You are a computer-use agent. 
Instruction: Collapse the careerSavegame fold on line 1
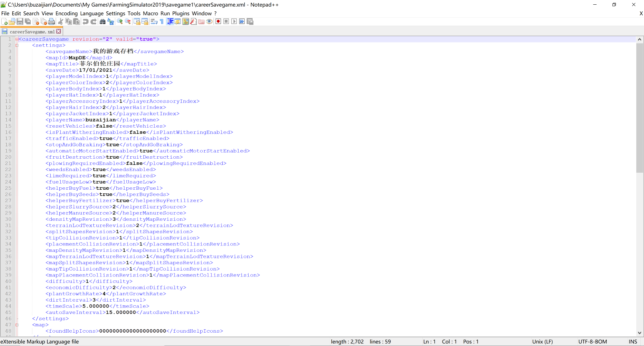point(17,39)
